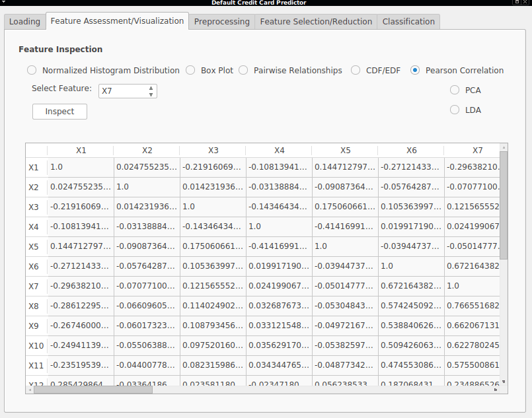Switch to the Loading tab

coord(24,21)
